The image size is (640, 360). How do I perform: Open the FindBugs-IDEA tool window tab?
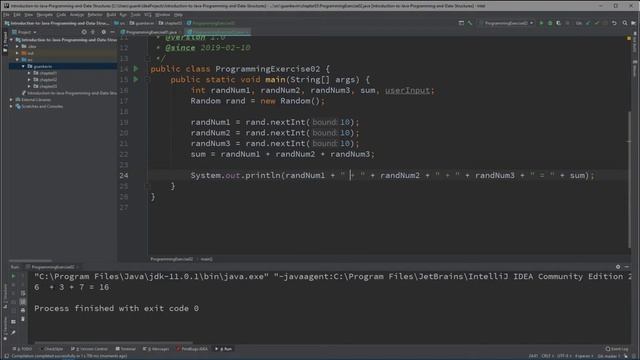[192, 349]
